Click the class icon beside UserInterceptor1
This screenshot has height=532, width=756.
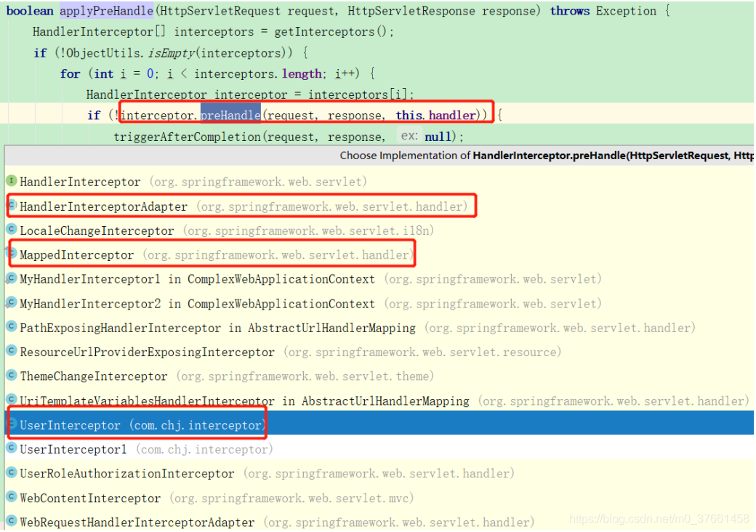(10, 448)
